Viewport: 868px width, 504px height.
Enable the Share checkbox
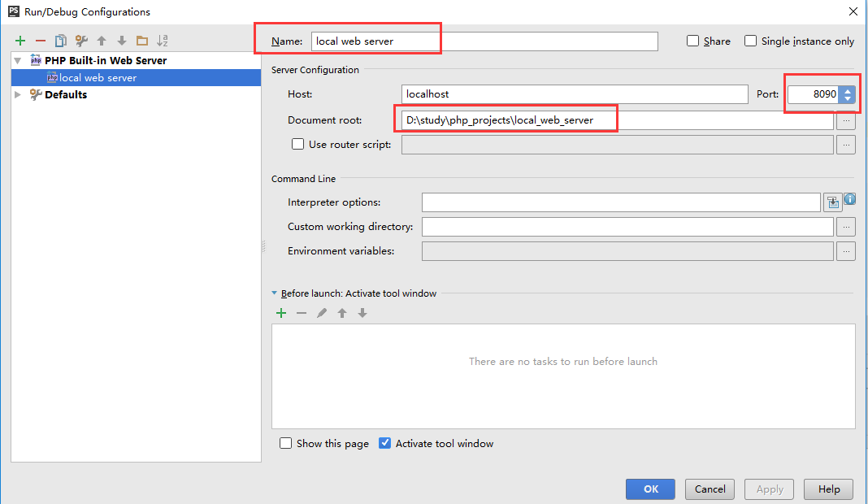tap(693, 41)
